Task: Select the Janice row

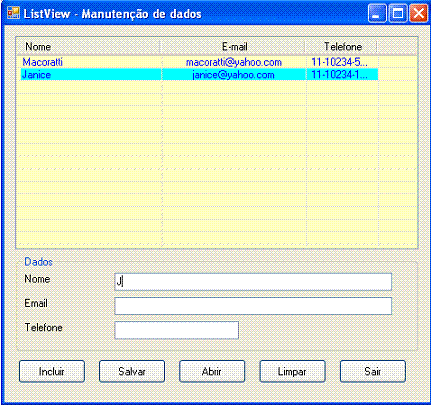Action: pyautogui.click(x=199, y=74)
